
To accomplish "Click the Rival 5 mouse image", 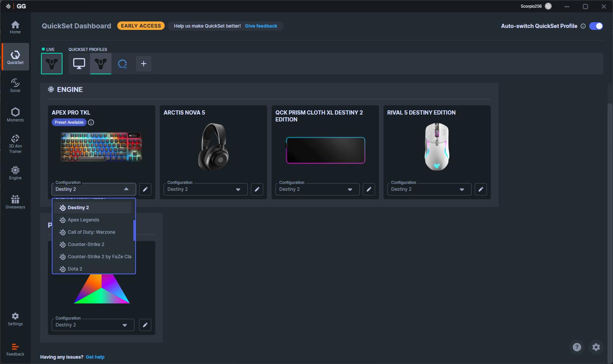I will pos(437,147).
